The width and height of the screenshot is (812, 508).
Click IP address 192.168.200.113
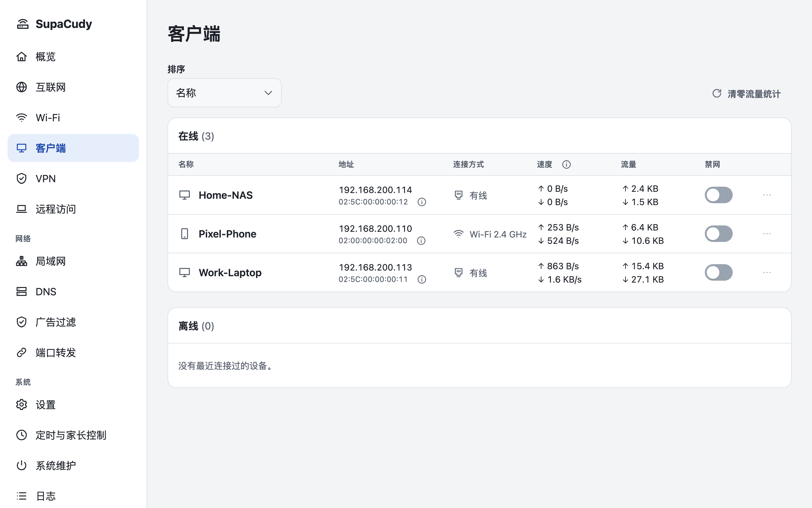pyautogui.click(x=376, y=267)
